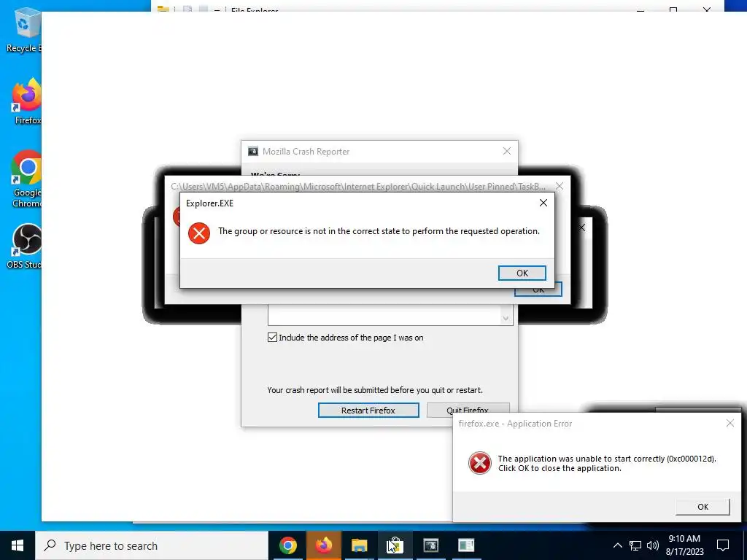Click the Mozilla Crash Reporter title icon
Image resolution: width=747 pixels, height=560 pixels.
tap(253, 152)
